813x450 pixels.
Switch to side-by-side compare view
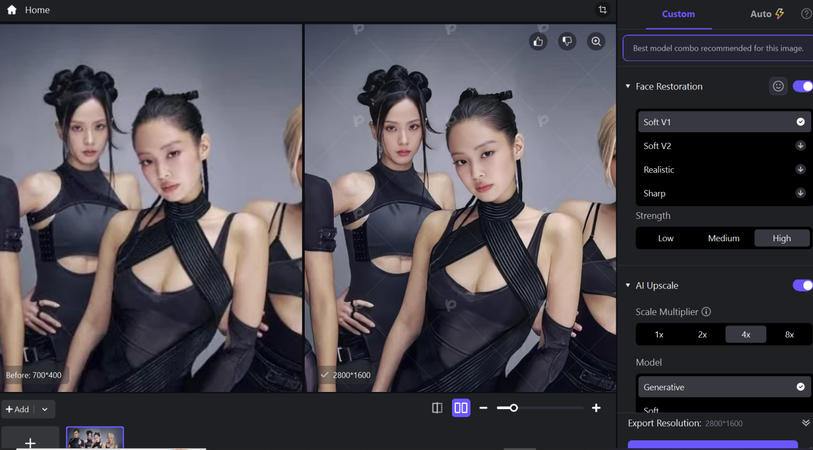(x=461, y=408)
